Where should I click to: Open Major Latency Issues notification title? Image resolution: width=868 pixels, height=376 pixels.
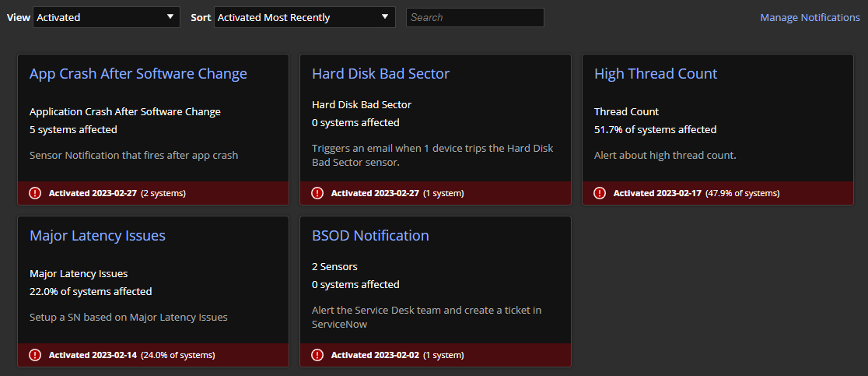pyautogui.click(x=97, y=235)
